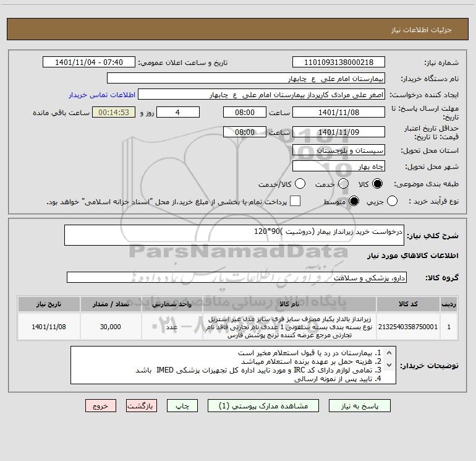Click the تعداد / مقدار column header
The height and width of the screenshot is (461, 476).
(x=111, y=304)
